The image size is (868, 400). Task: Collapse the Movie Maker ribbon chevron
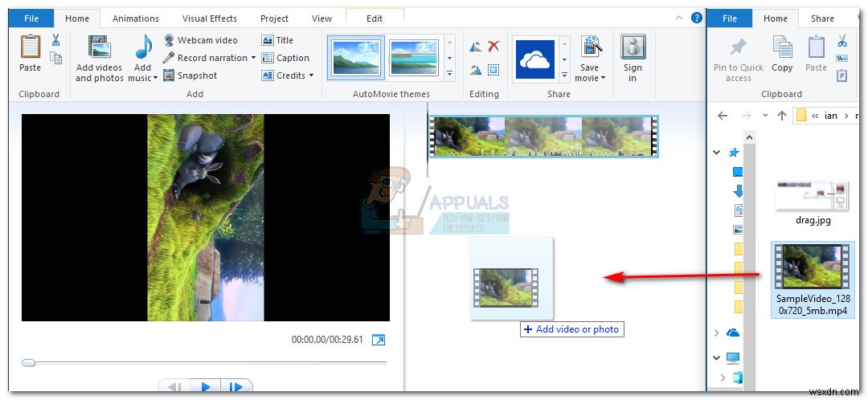[x=679, y=18]
